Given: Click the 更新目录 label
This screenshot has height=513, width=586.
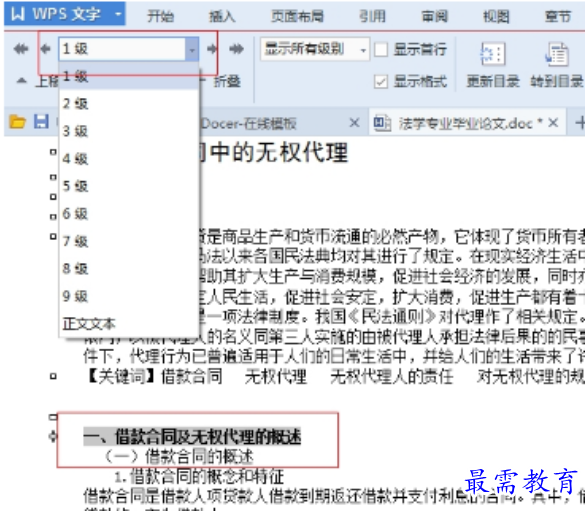Looking at the screenshot, I should 493,81.
